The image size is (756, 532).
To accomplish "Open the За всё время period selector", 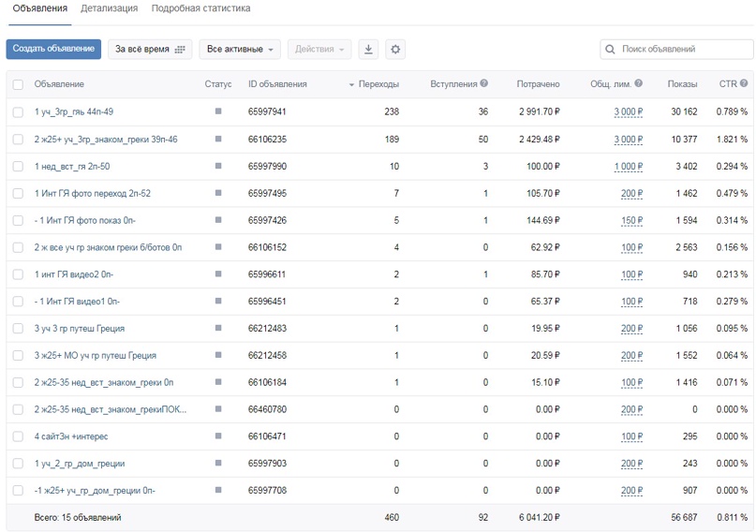I will point(150,49).
